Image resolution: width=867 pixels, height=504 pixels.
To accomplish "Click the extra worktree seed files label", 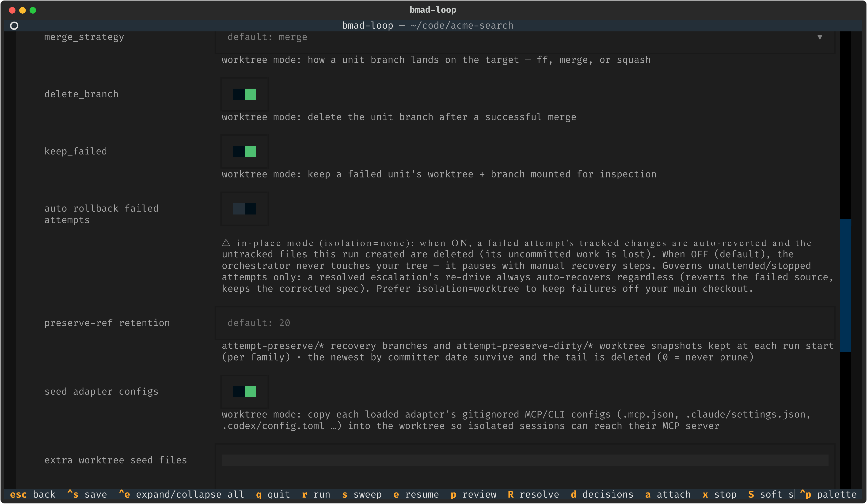I will point(116,460).
